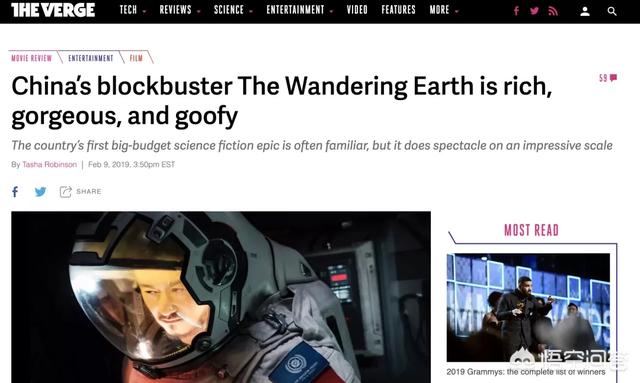Expand the Science dropdown menu
This screenshot has width=640, height=383.
(233, 10)
